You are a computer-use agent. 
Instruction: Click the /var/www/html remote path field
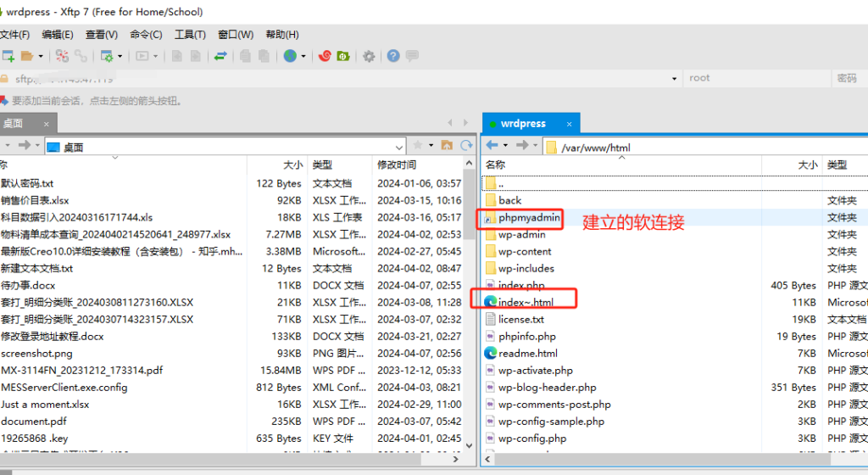705,148
